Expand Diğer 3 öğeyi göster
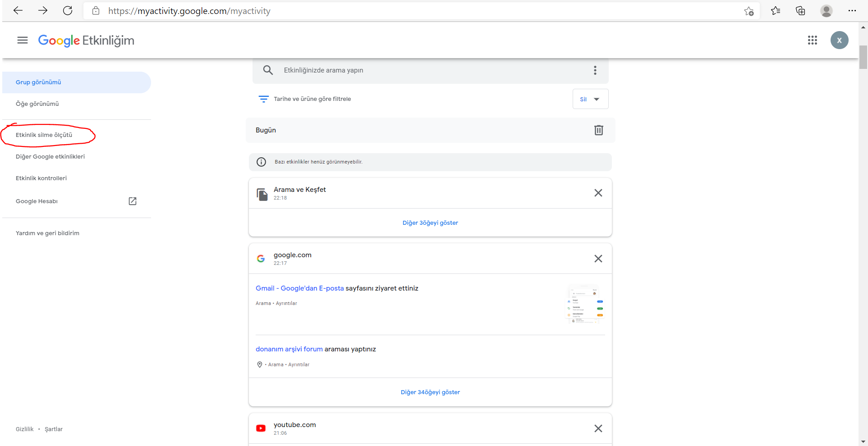Viewport: 868px width, 446px height. click(x=430, y=223)
